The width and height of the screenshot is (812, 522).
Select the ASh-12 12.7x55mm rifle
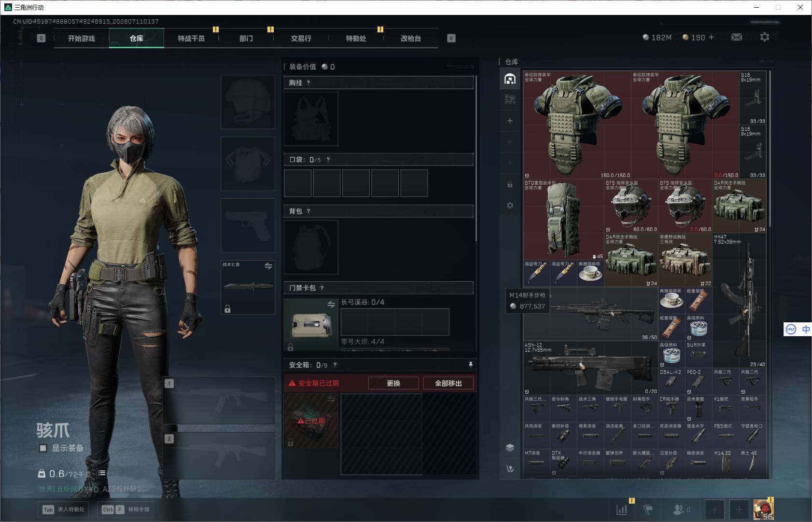tap(590, 368)
